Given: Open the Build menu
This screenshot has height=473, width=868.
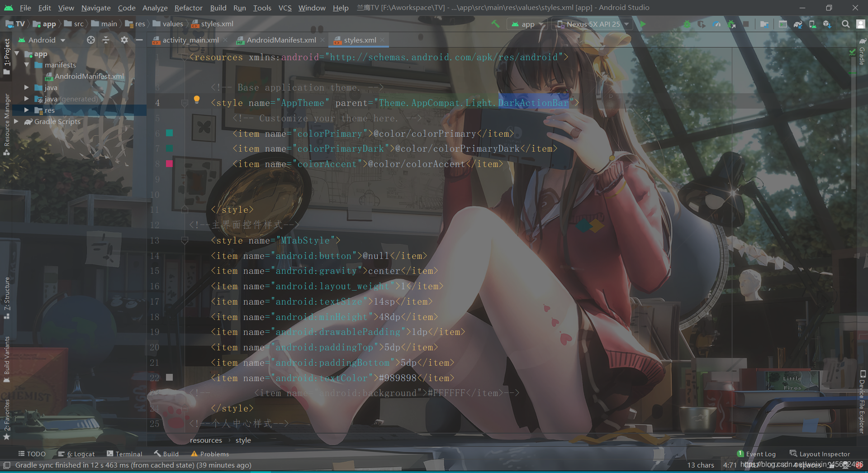Looking at the screenshot, I should coord(218,8).
